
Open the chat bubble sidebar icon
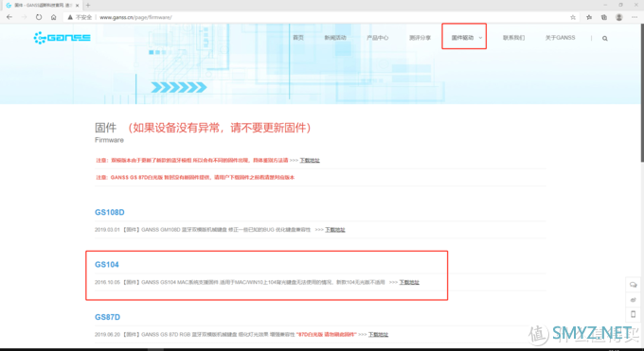pyautogui.click(x=633, y=285)
